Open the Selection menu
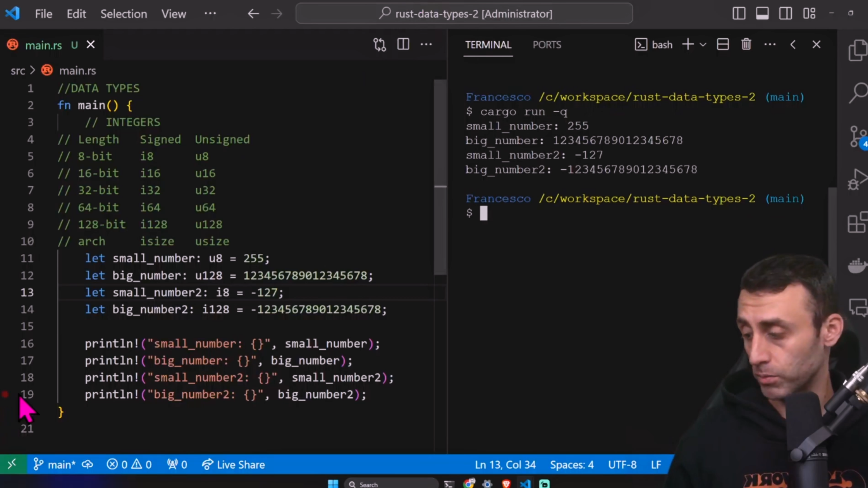This screenshot has height=488, width=868. (124, 14)
